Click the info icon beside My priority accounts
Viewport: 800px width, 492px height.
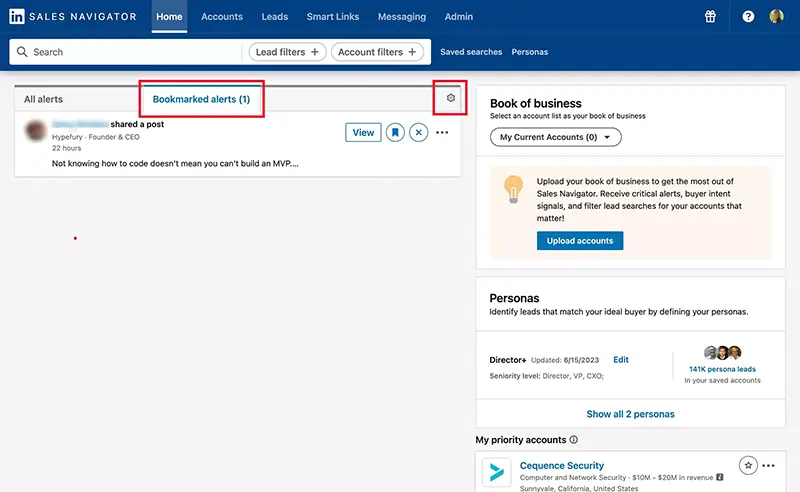(573, 439)
